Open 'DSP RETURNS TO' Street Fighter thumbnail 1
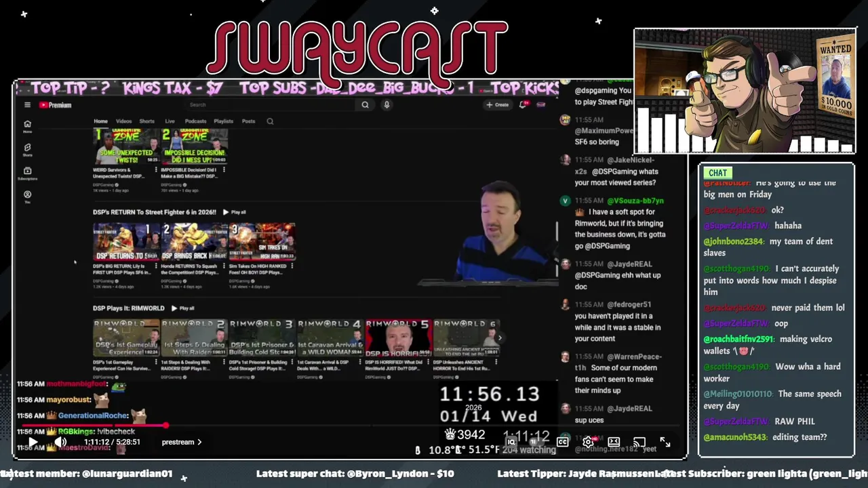 pos(126,242)
